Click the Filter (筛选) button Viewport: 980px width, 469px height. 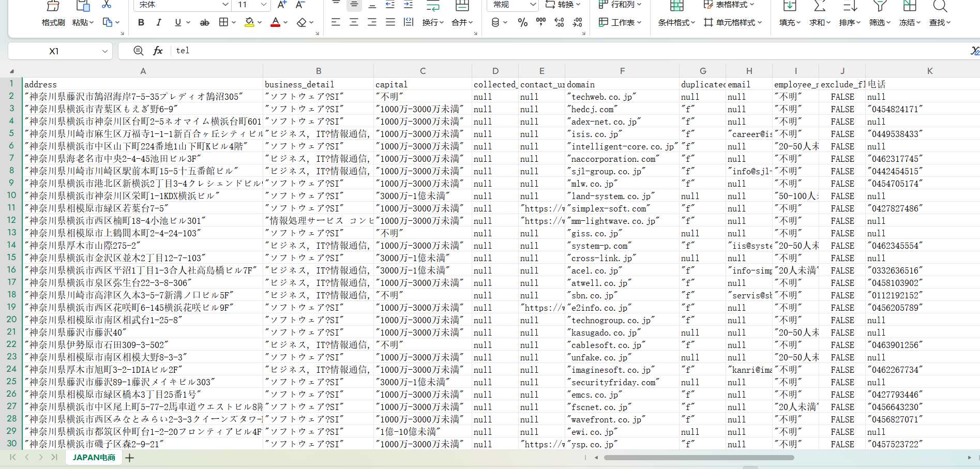[880, 14]
